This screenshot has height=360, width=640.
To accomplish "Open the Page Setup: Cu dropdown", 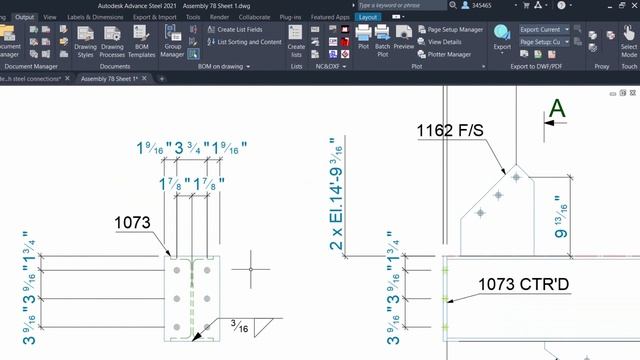I will click(544, 42).
